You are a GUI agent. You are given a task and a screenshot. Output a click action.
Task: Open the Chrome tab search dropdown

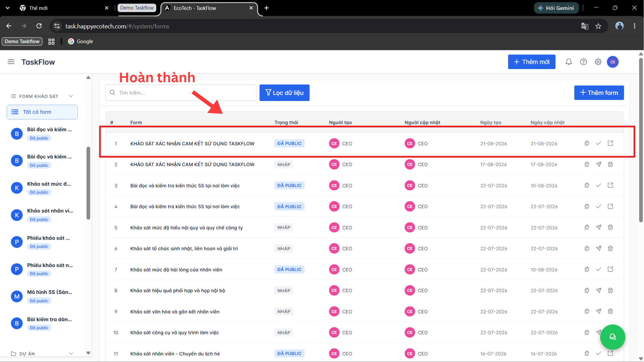click(x=8, y=8)
